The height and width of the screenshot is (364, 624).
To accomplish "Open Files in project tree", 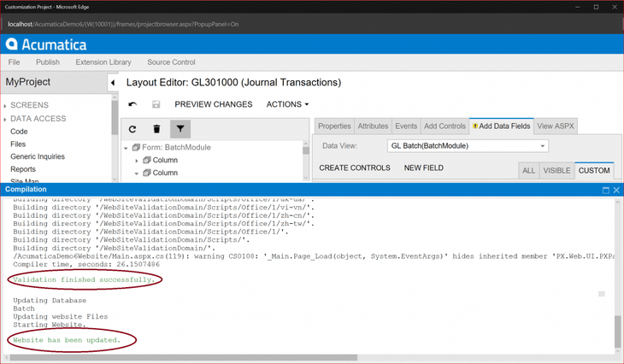I will click(18, 144).
